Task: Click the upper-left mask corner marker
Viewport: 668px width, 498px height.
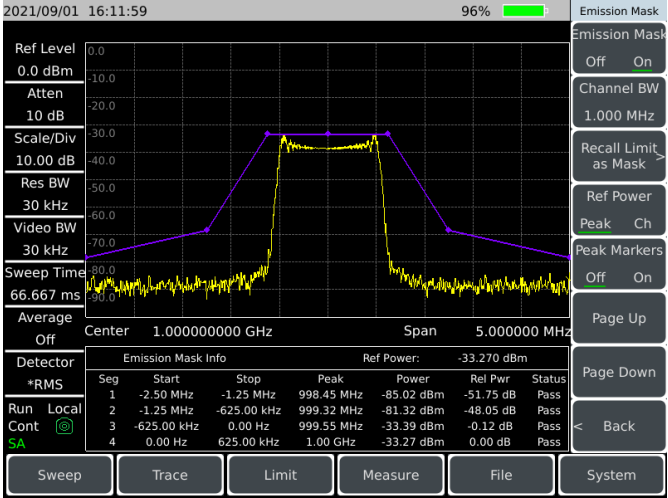Action: tap(267, 134)
